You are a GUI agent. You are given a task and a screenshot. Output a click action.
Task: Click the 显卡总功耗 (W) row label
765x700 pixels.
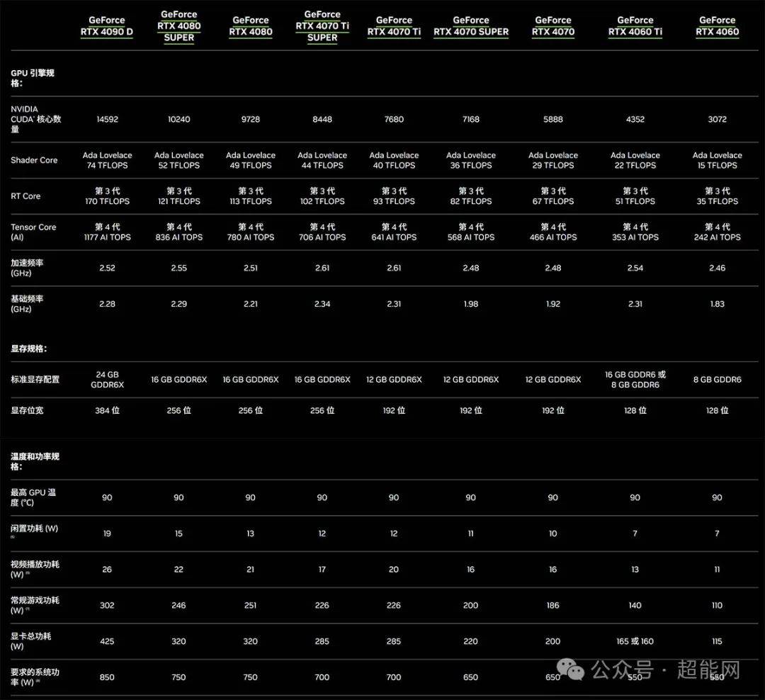coord(30,641)
